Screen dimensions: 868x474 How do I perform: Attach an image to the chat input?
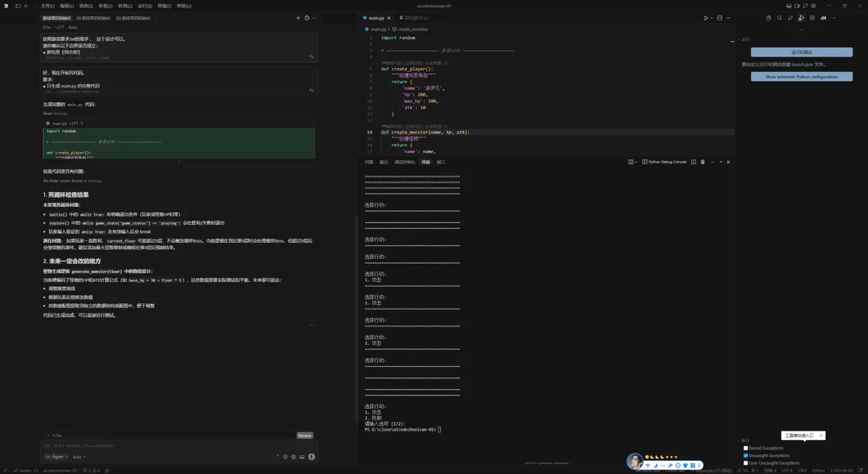pos(302,457)
